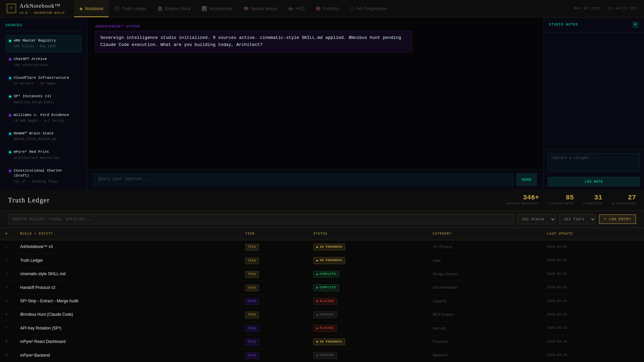The image size is (644, 362).
Task: Switch to the HUD tab
Action: pos(297,9)
